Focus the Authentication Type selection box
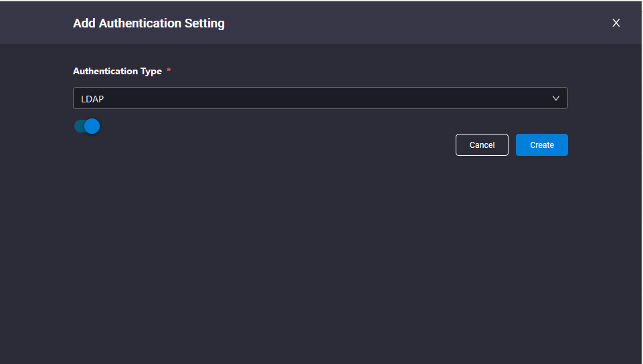The image size is (643, 364). (x=320, y=98)
